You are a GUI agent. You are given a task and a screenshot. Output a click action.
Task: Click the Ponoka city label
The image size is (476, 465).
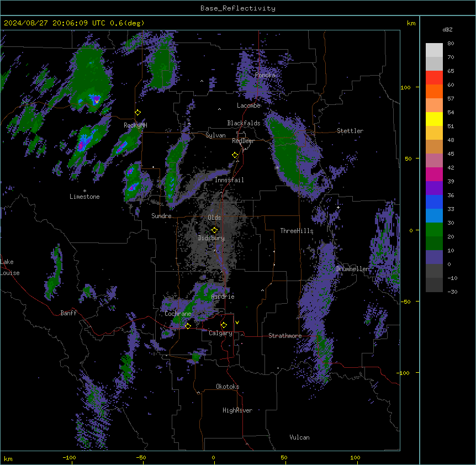[265, 75]
